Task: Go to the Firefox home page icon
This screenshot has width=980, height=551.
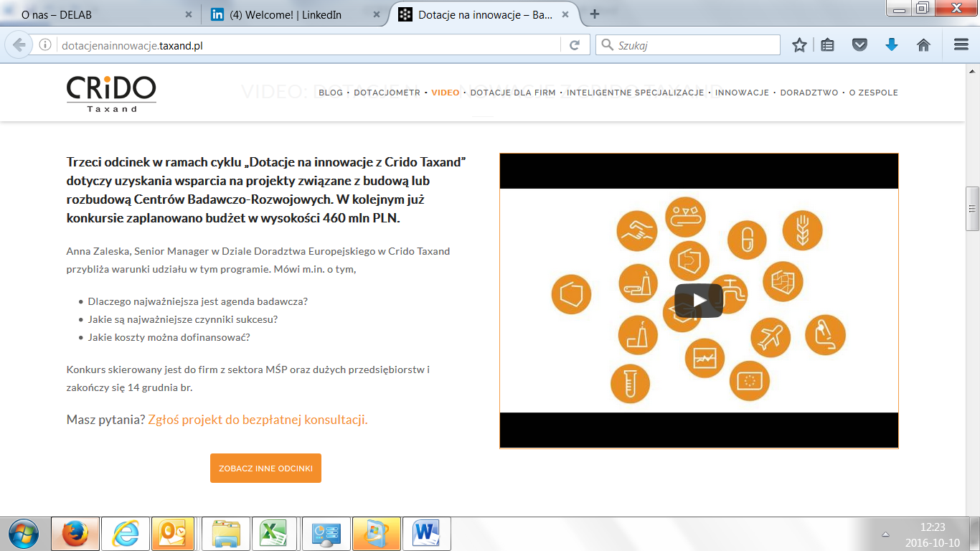Action: 923,45
